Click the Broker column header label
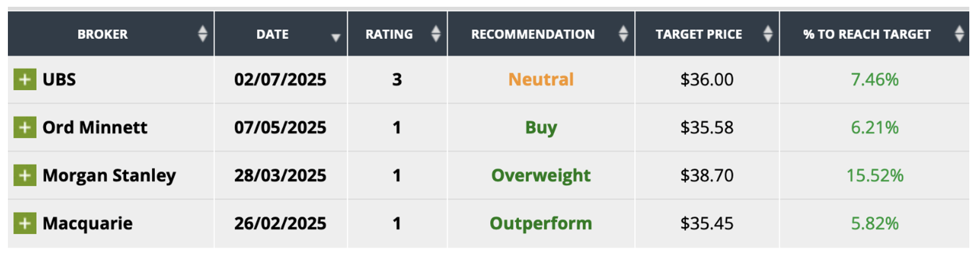 (x=103, y=34)
